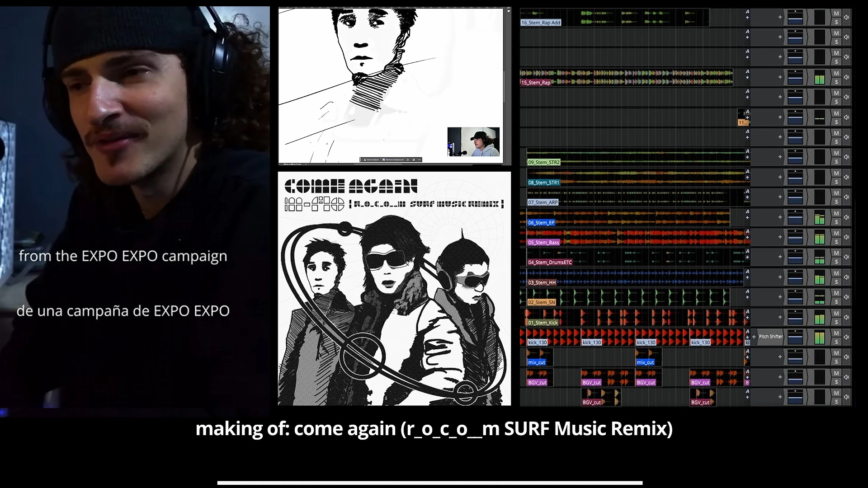The image size is (868, 488).
Task: Solo the kick_130 track
Action: pos(836,341)
